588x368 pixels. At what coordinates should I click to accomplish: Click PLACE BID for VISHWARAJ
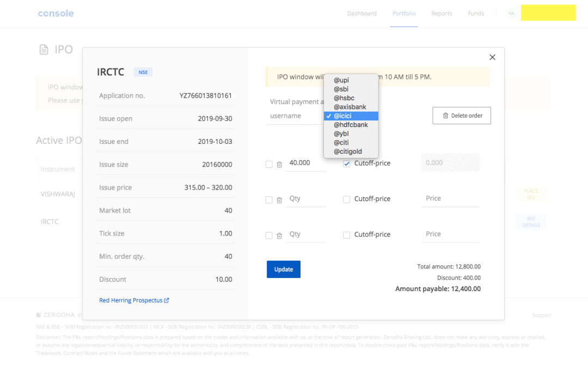point(531,194)
